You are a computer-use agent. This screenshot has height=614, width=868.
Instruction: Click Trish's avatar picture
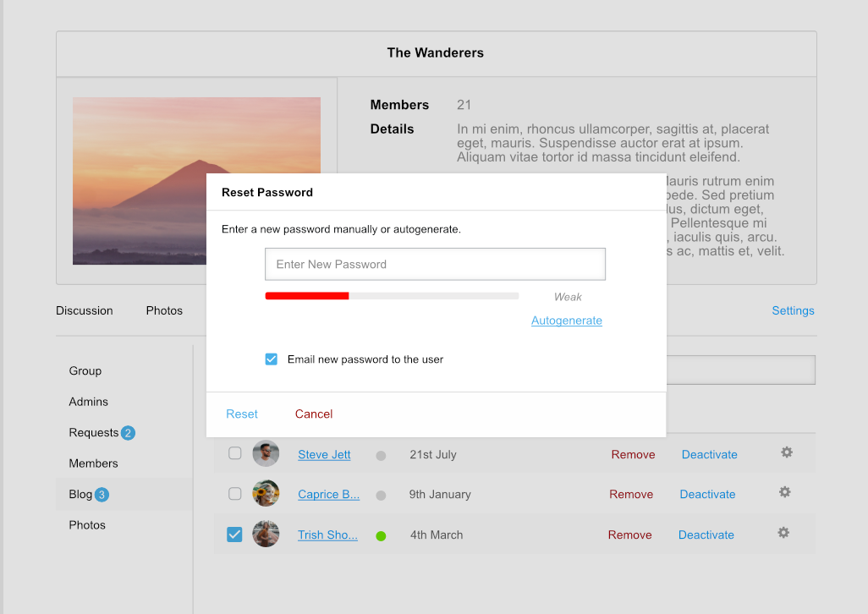(266, 535)
